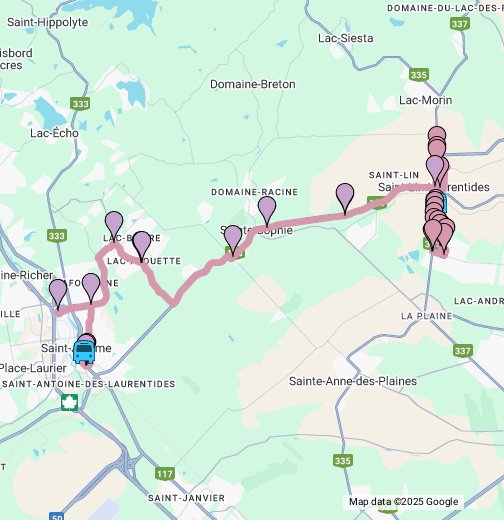Click the Sainte-Anne-des-Plaines town label

click(x=353, y=381)
